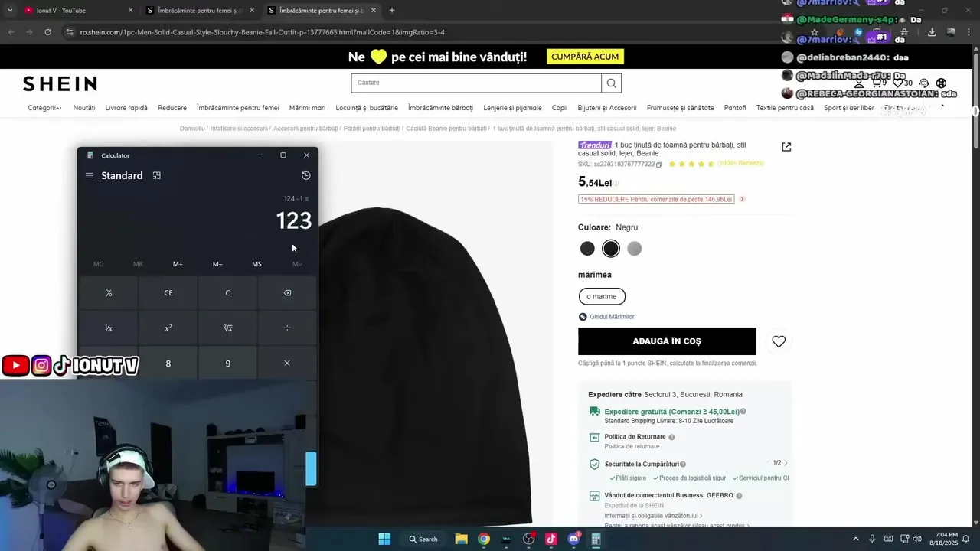The width and height of the screenshot is (980, 551).
Task: Click M+ memory add button
Action: tap(178, 264)
